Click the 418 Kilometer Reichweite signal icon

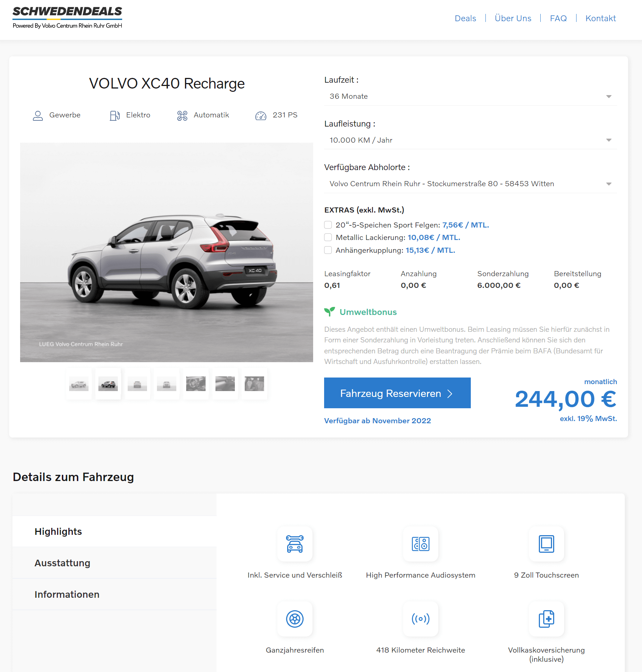click(x=420, y=619)
